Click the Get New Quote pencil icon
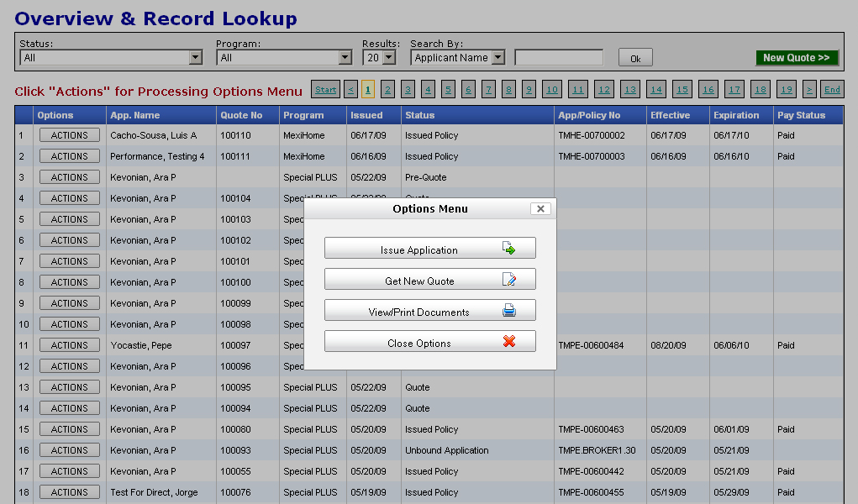 point(509,280)
